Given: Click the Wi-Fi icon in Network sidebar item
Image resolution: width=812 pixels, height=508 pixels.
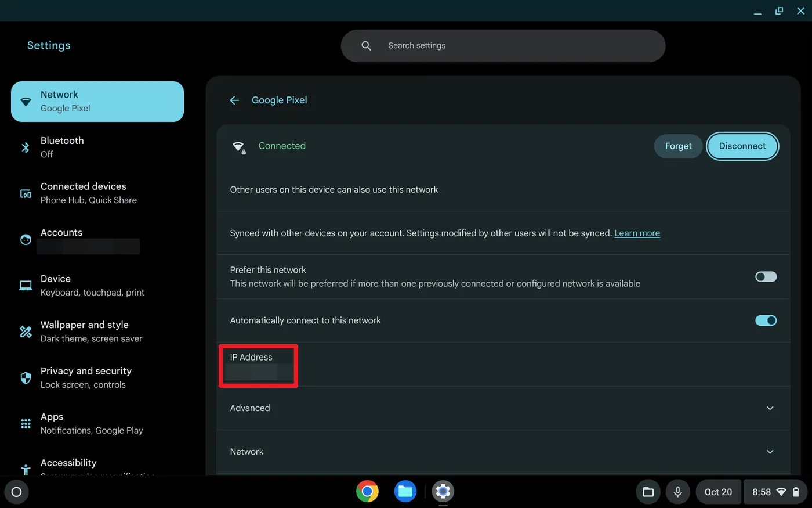Looking at the screenshot, I should click(26, 102).
